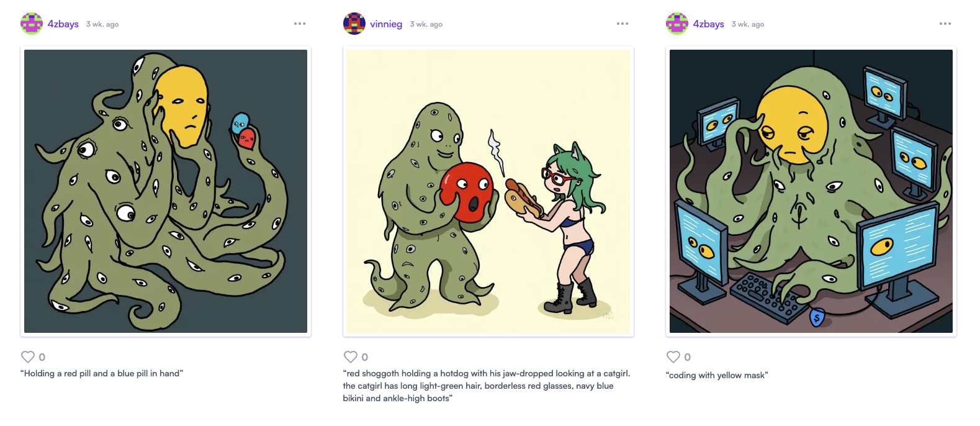Like the red pill and blue pill post
This screenshot has width=980, height=426.
28,357
